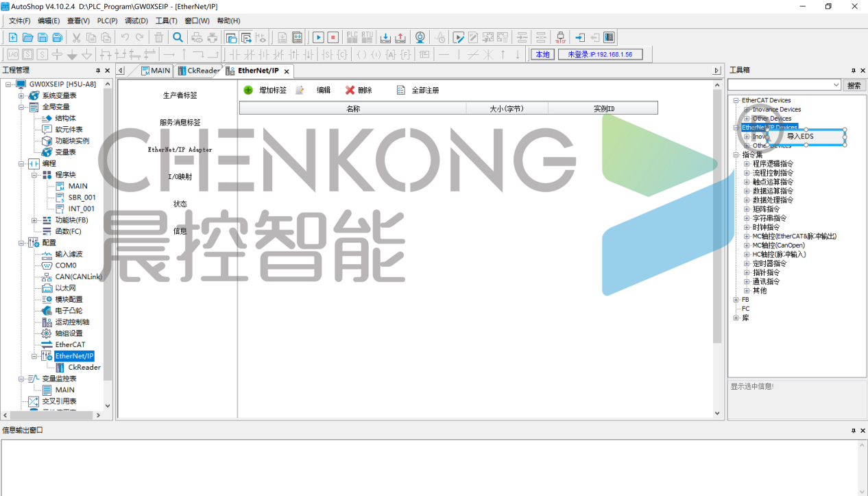Expand the 功能块(FB) tree node
Viewport: 868px width, 496px height.
click(34, 220)
